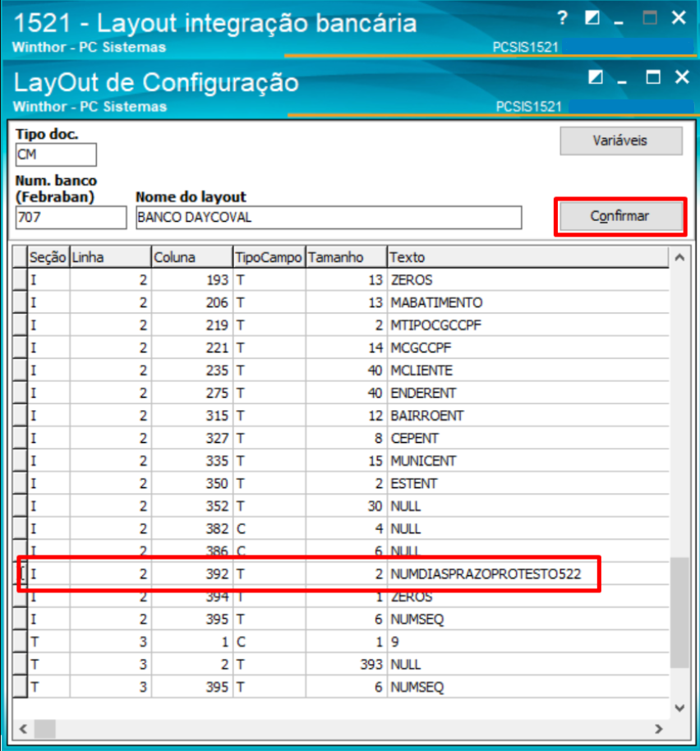700x751 pixels.
Task: Click the Seção column header
Action: (48, 257)
